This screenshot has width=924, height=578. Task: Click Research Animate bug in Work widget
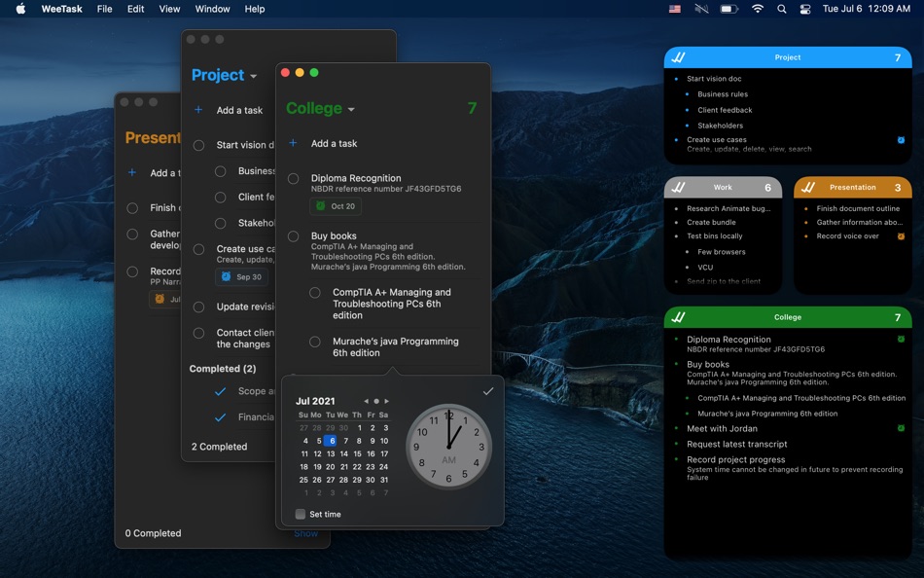[x=729, y=208]
